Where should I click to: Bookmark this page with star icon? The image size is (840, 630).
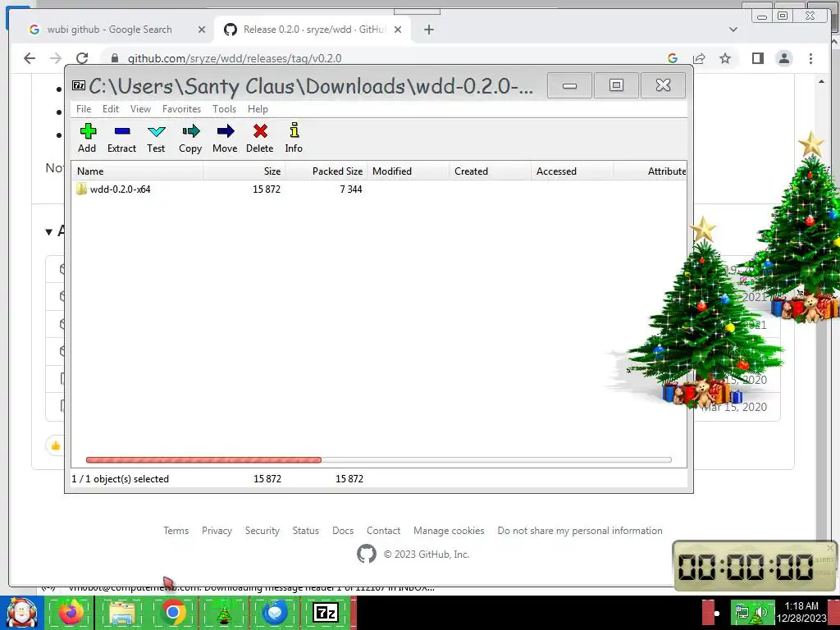pos(725,58)
